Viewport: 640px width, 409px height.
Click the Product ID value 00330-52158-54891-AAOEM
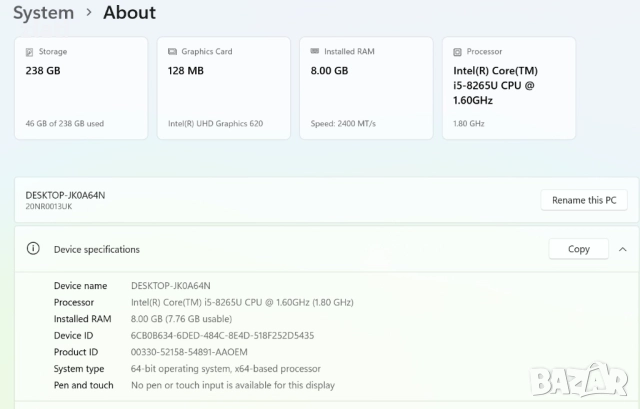[189, 351]
